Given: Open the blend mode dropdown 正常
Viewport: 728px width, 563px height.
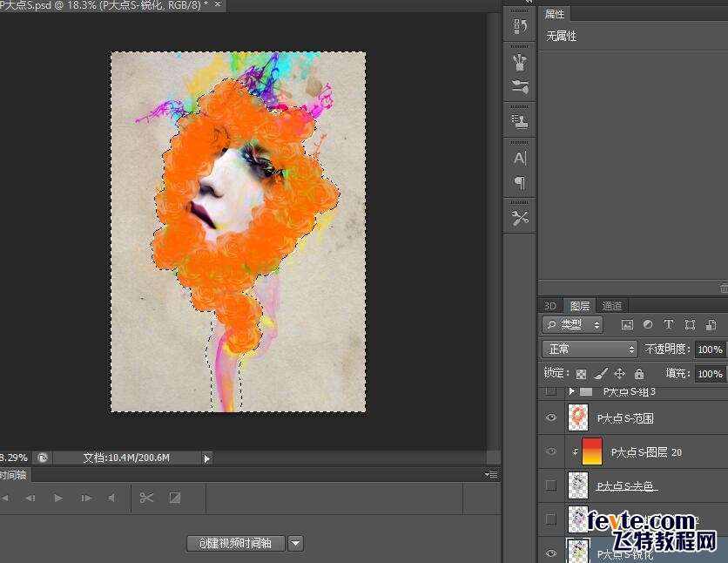Looking at the screenshot, I should (x=590, y=349).
